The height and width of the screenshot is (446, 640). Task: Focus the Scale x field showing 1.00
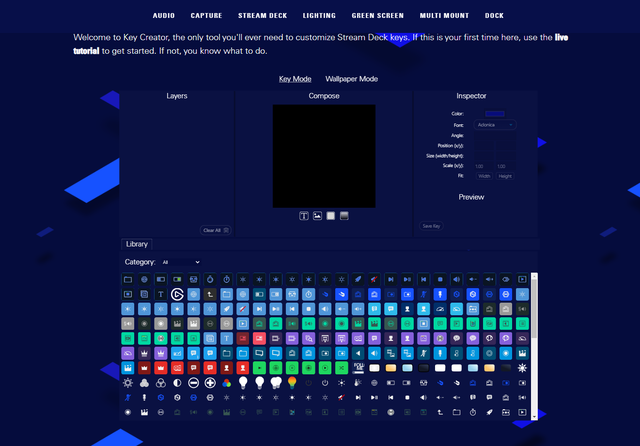pos(484,166)
